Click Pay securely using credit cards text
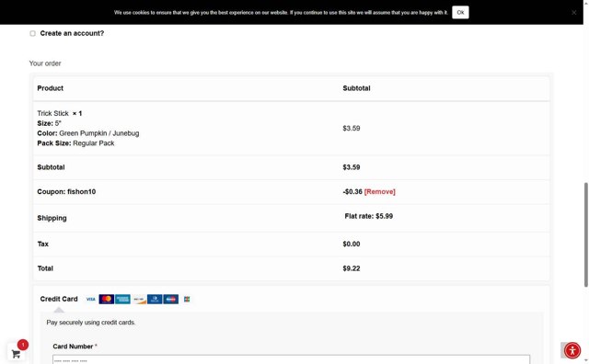 [91, 323]
